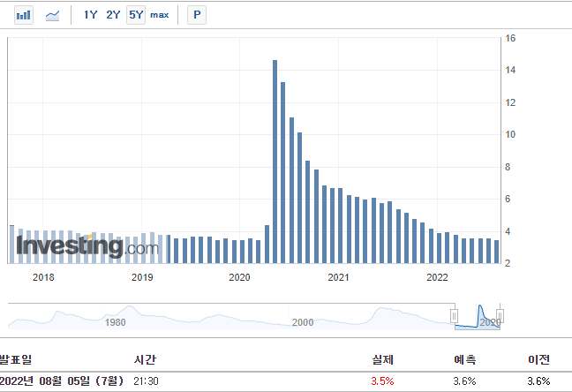The width and height of the screenshot is (572, 392).
Task: Switch to bar chart view icon
Action: pos(24,15)
